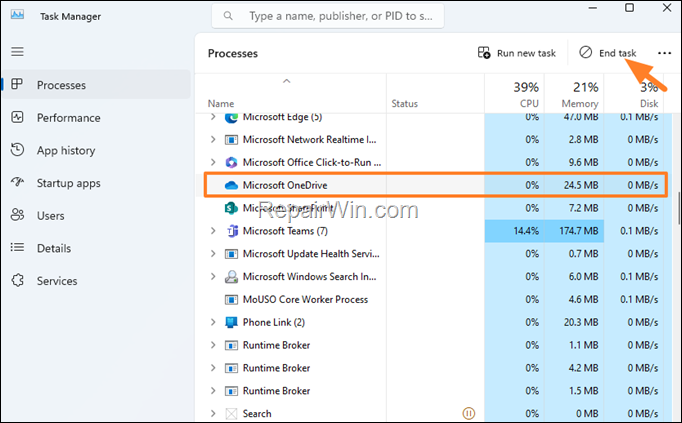Click the End task circle icon
This screenshot has width=682, height=423.
[585, 52]
